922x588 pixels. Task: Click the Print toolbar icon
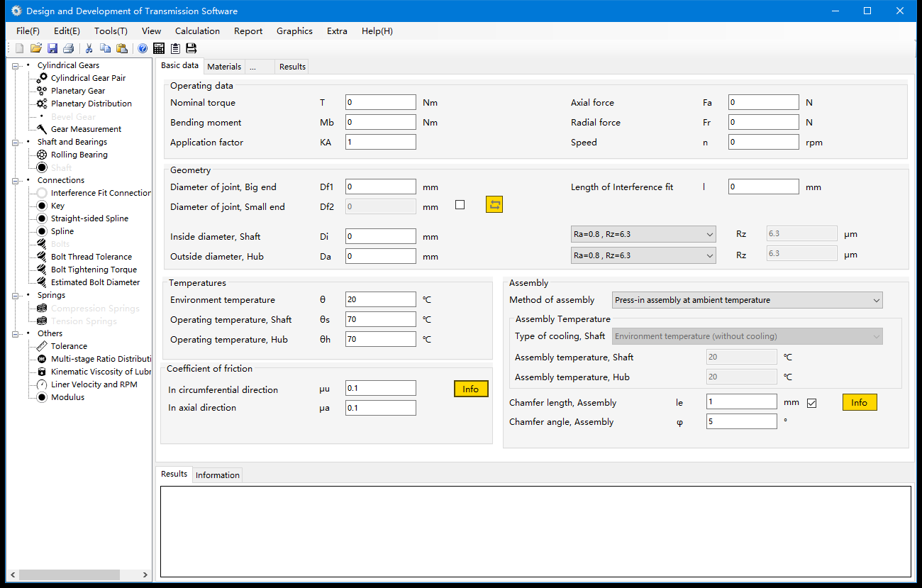69,48
